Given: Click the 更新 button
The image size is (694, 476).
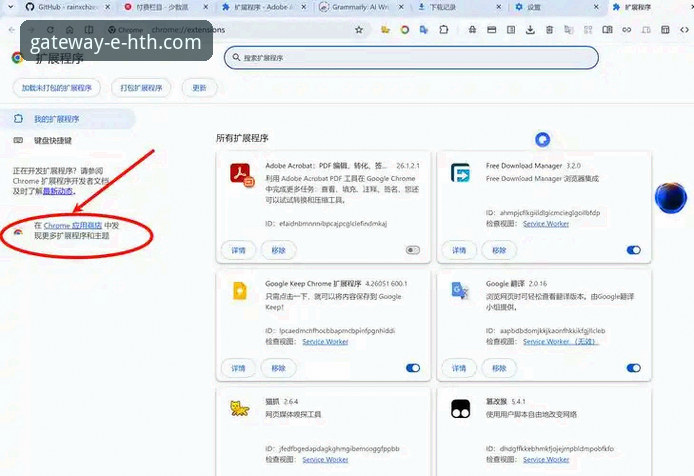Looking at the screenshot, I should coord(199,88).
